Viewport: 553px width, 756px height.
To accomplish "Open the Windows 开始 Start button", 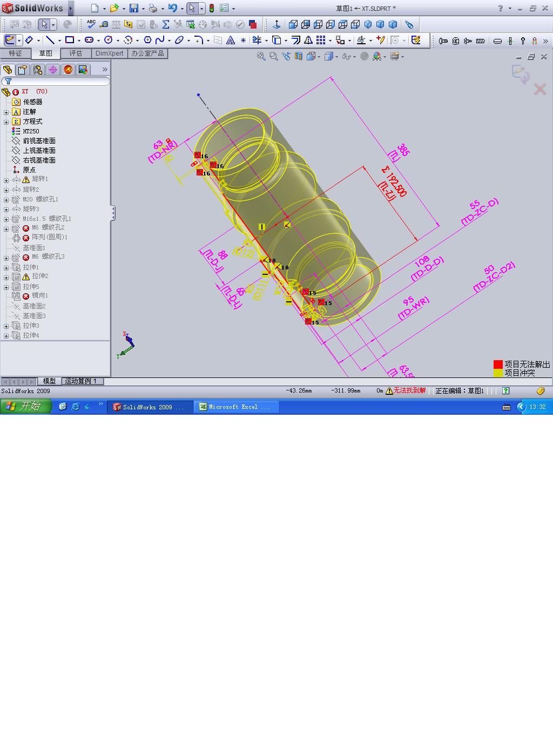I will [25, 407].
